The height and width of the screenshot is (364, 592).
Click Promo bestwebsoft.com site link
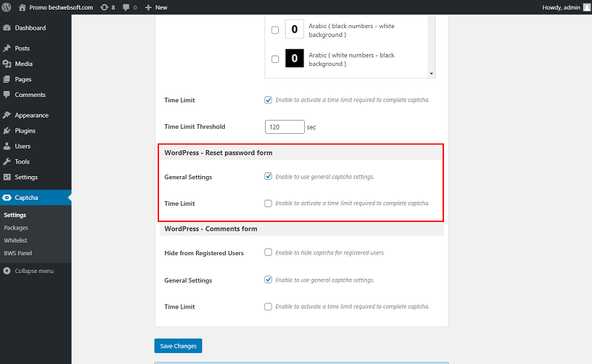(x=61, y=7)
